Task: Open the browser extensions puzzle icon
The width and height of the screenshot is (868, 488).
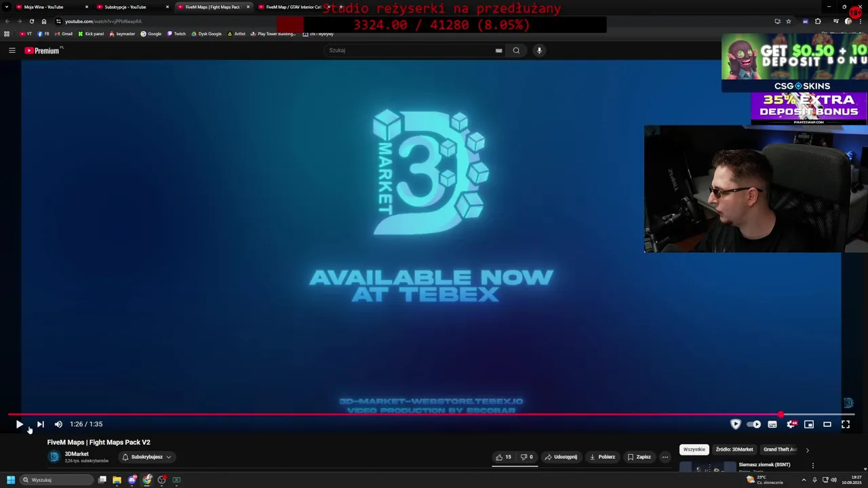Action: (x=818, y=21)
